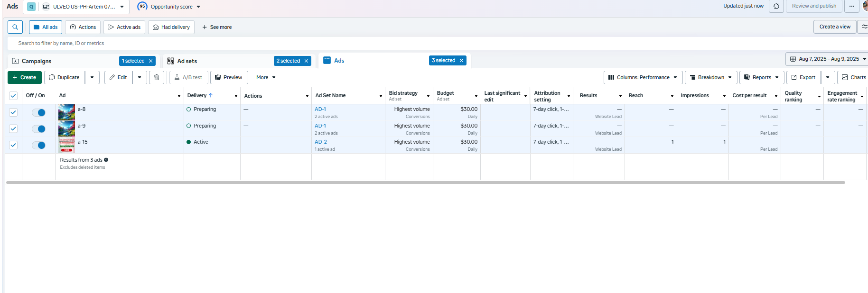
Task: Click the delete trash icon in toolbar
Action: pyautogui.click(x=157, y=77)
